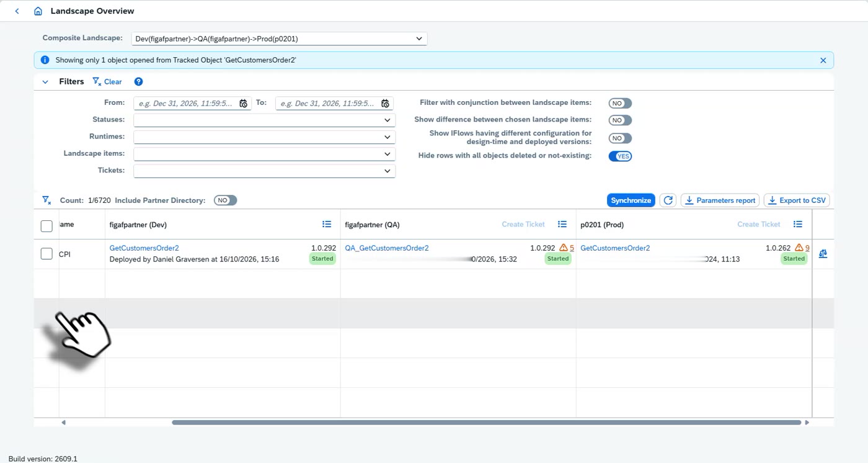Viewport: 868px width, 463px height.
Task: Turn off hide deleted rows switch
Action: (620, 156)
